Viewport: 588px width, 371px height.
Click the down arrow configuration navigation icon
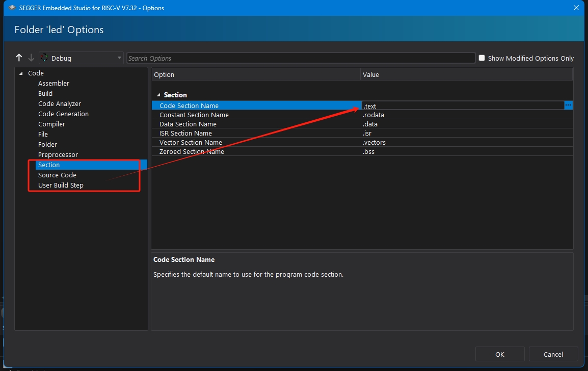[31, 58]
